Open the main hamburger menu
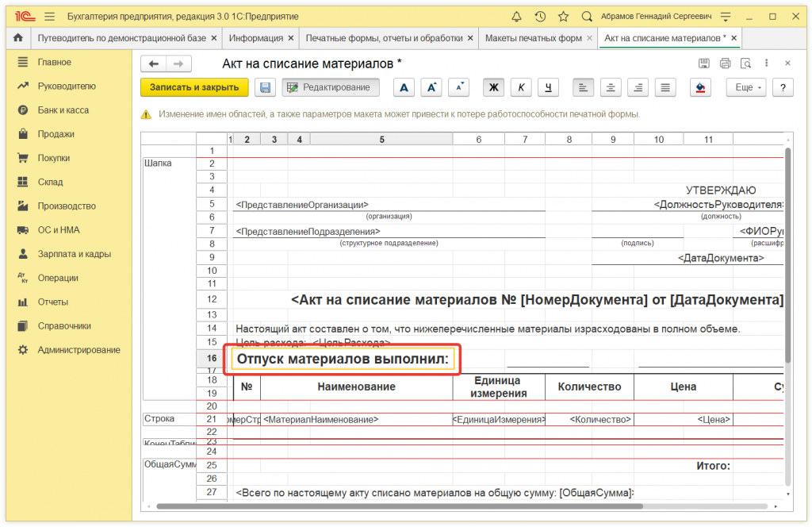The width and height of the screenshot is (812, 527). pyautogui.click(x=50, y=17)
